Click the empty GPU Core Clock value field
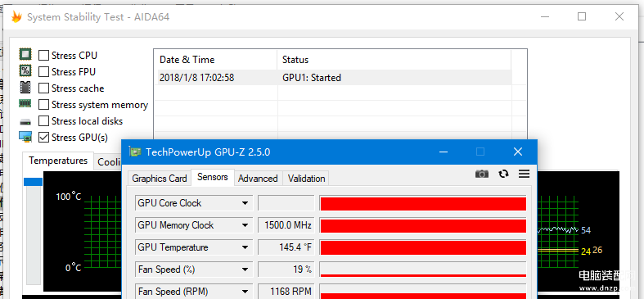 click(x=286, y=203)
